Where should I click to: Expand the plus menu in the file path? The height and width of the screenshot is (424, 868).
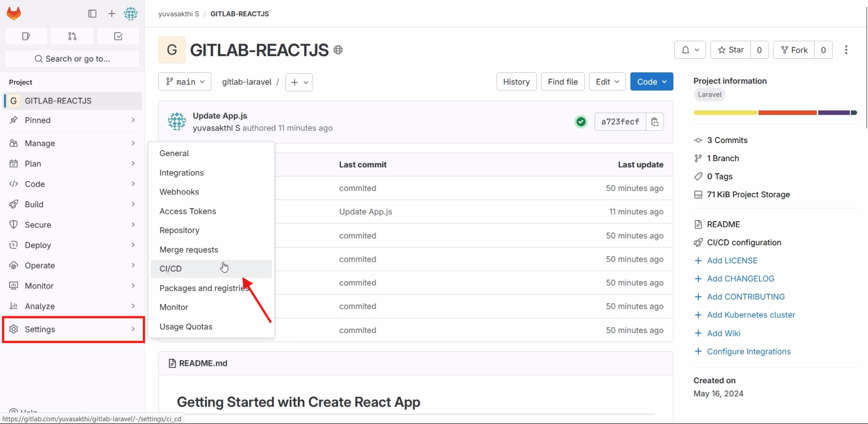pos(298,82)
